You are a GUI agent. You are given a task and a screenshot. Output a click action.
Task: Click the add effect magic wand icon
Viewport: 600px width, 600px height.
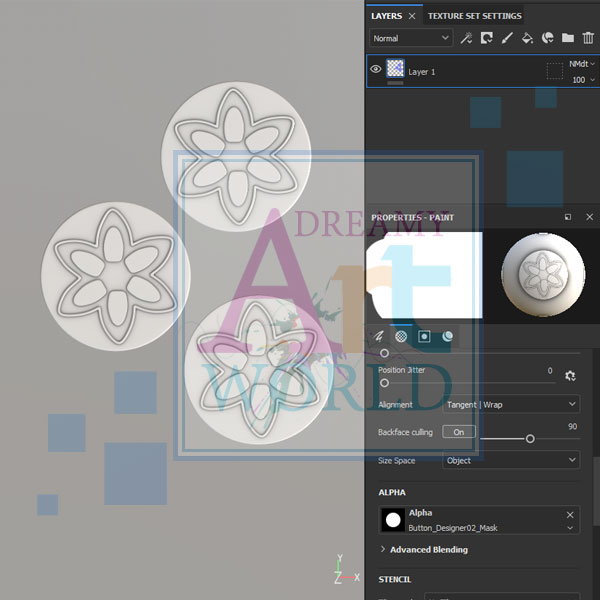coord(466,38)
